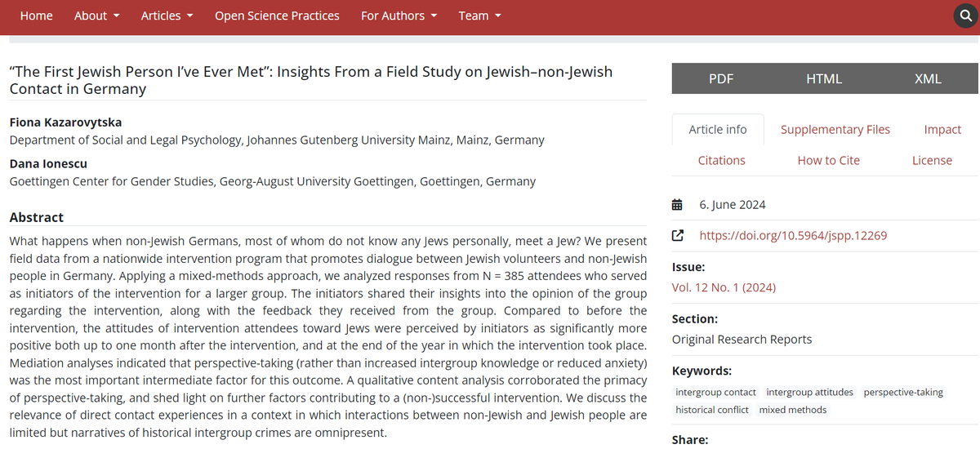Click the external link icon beside DOI
Image resolution: width=980 pixels, height=449 pixels.
(x=677, y=236)
